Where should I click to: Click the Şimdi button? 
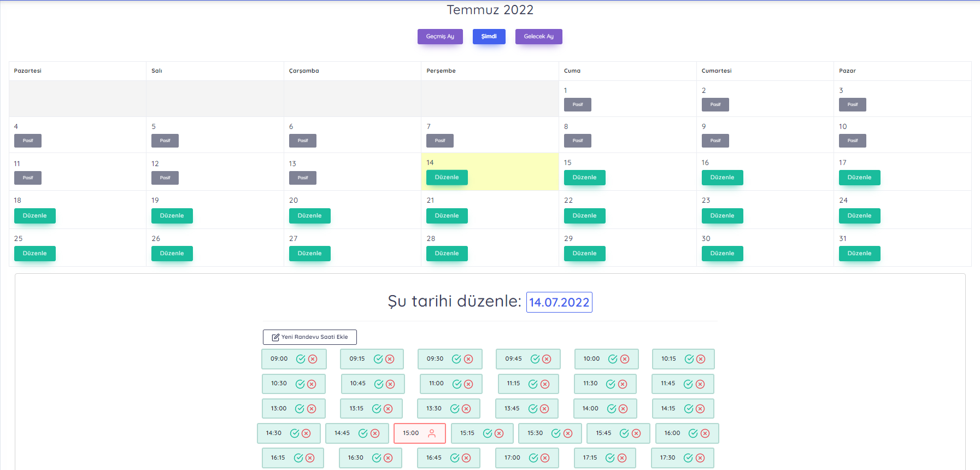point(489,37)
